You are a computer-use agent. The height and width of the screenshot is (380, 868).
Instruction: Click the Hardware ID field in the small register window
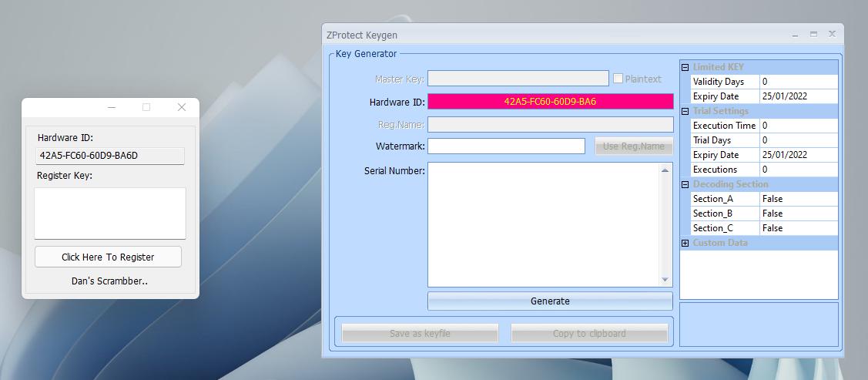coord(110,156)
